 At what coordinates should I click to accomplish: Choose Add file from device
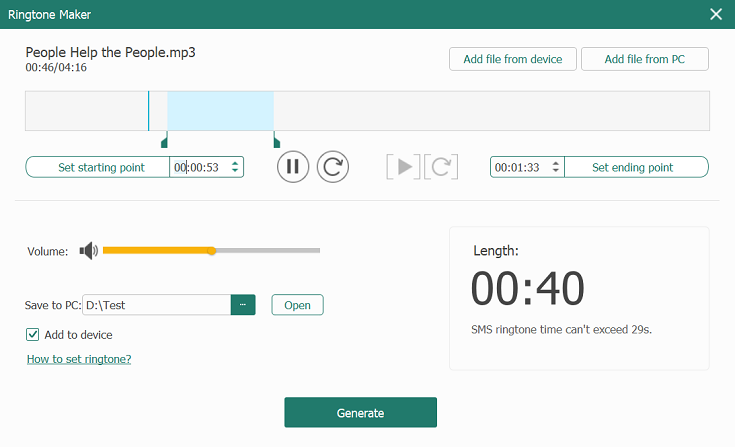pyautogui.click(x=513, y=59)
